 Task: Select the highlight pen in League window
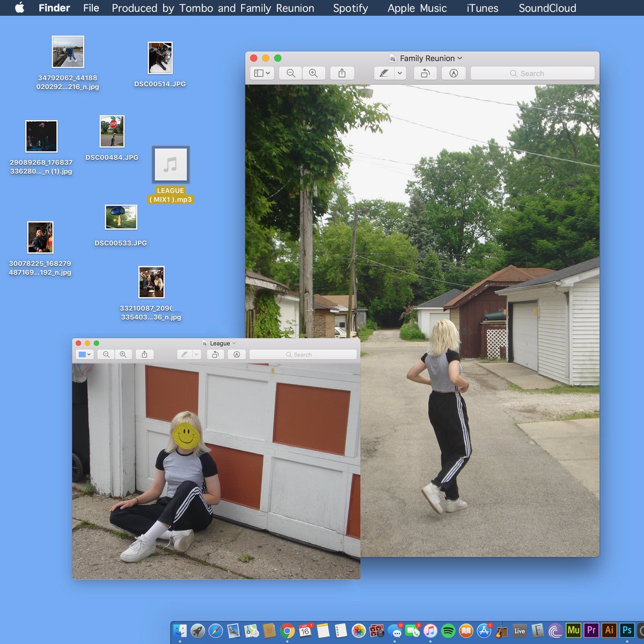point(185,354)
